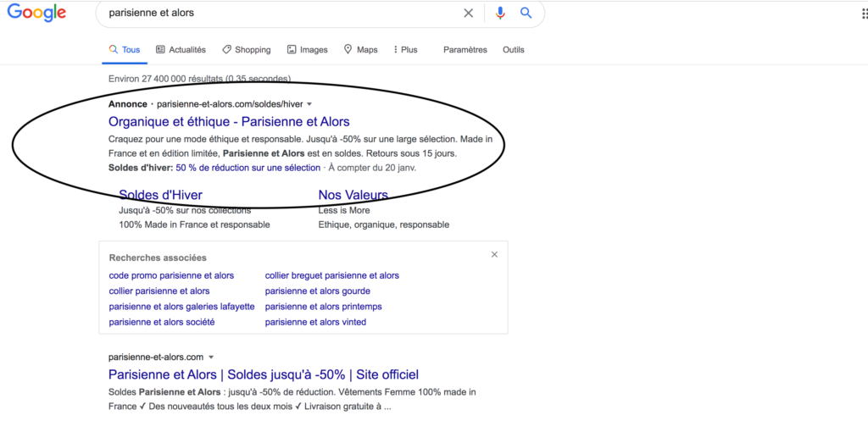Open Parisienne et Alors Site officiel result
This screenshot has width=868, height=421.
click(264, 374)
